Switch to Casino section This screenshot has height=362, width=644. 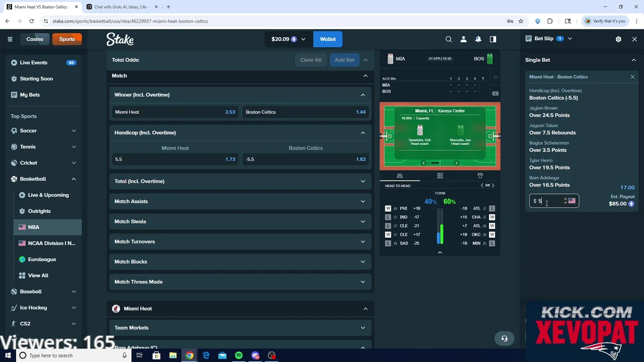[x=35, y=39]
